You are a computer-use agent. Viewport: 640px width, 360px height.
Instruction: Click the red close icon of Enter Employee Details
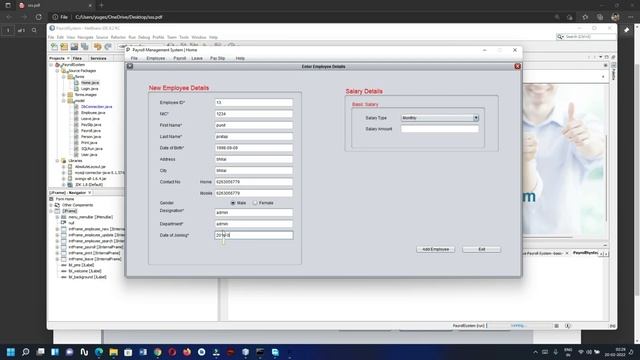pyautogui.click(x=518, y=66)
